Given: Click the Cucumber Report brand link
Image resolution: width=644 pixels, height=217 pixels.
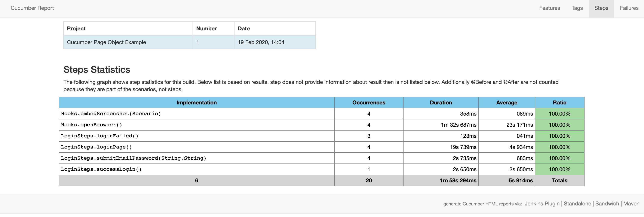Looking at the screenshot, I should point(32,8).
